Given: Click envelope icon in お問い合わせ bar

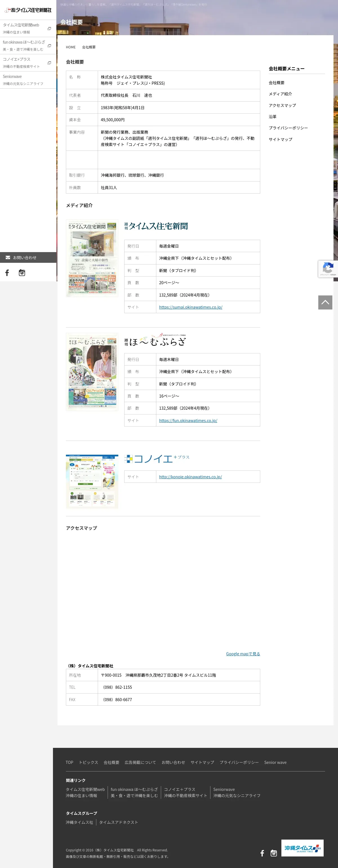Looking at the screenshot, I should (8, 257).
